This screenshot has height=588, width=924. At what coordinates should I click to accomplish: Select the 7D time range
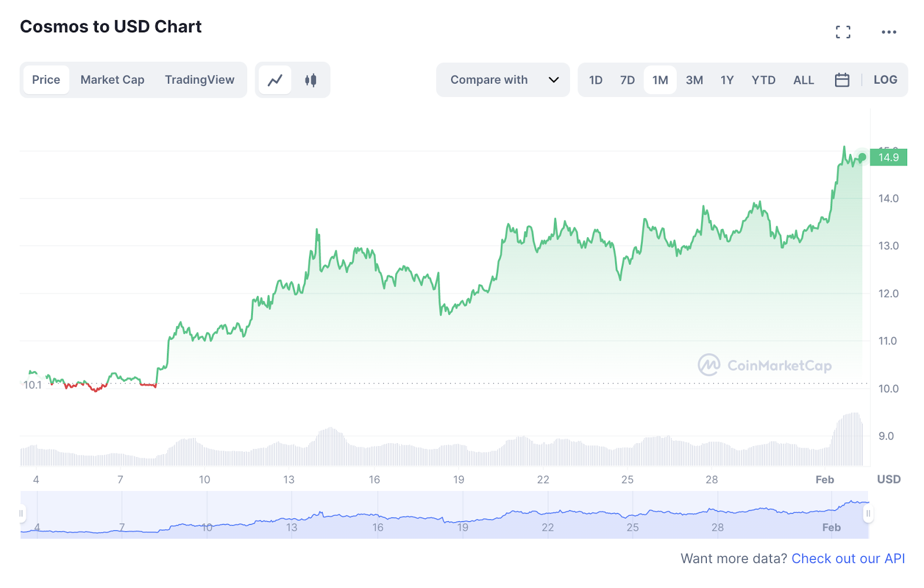627,80
